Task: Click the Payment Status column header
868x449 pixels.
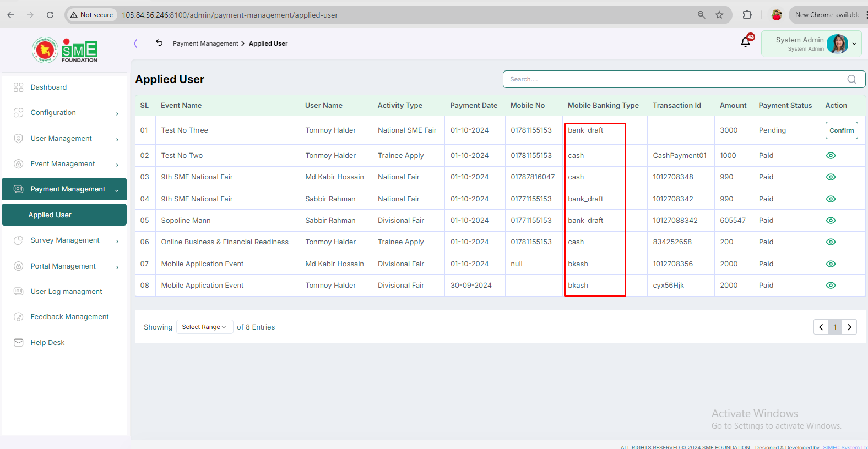Action: click(x=785, y=106)
